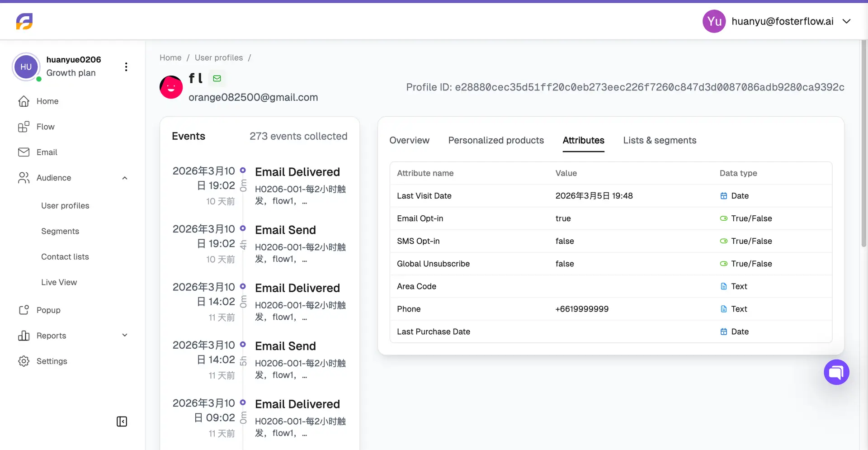Click the Home breadcrumb link
Image resolution: width=868 pixels, height=450 pixels.
170,58
